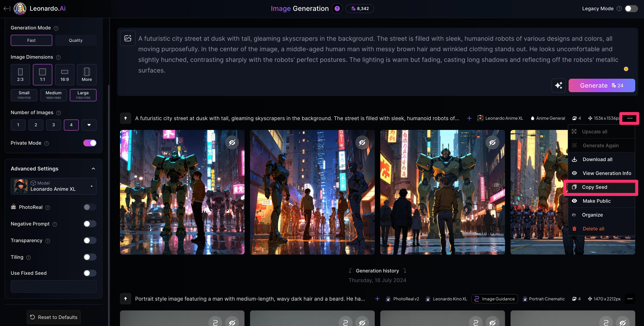Screen dimensions: 644x326
Task: Click the image upload icon in the prompt box
Action: pos(128,38)
